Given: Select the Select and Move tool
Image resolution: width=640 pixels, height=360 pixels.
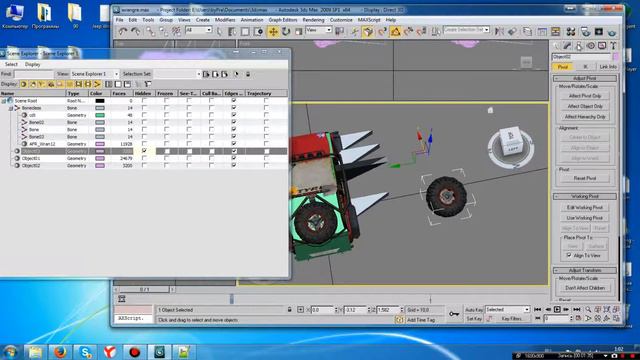Looking at the screenshot, I should (273, 31).
